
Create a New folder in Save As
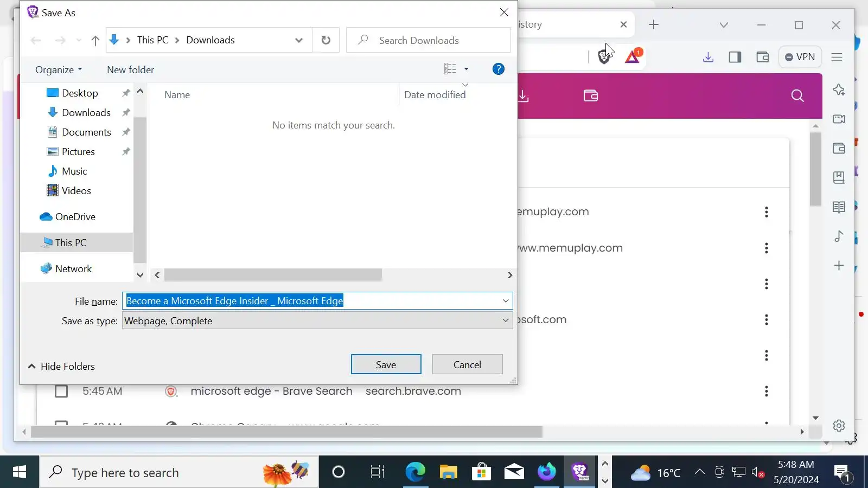click(x=130, y=69)
